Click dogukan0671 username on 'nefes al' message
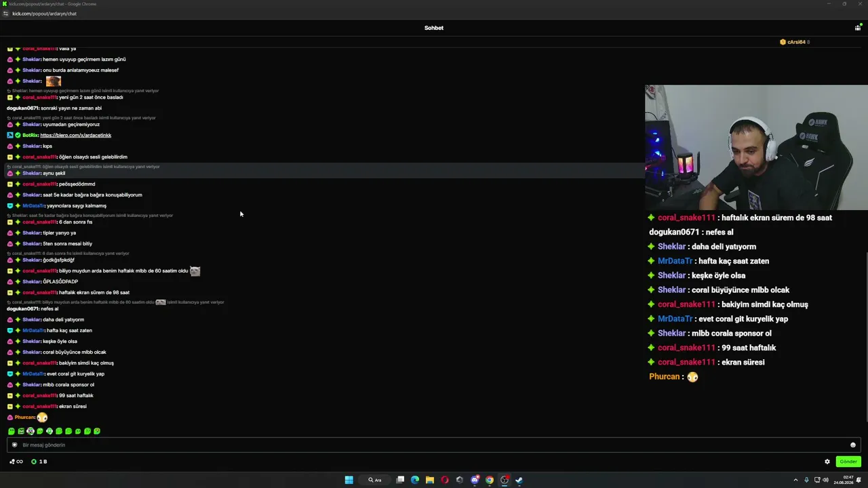The height and width of the screenshot is (488, 868). pyautogui.click(x=22, y=308)
